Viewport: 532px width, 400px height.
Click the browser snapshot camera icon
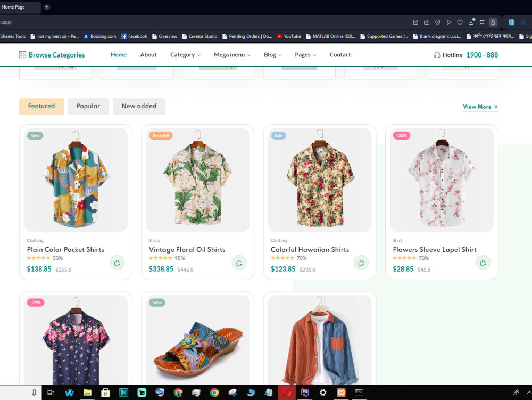(x=427, y=22)
